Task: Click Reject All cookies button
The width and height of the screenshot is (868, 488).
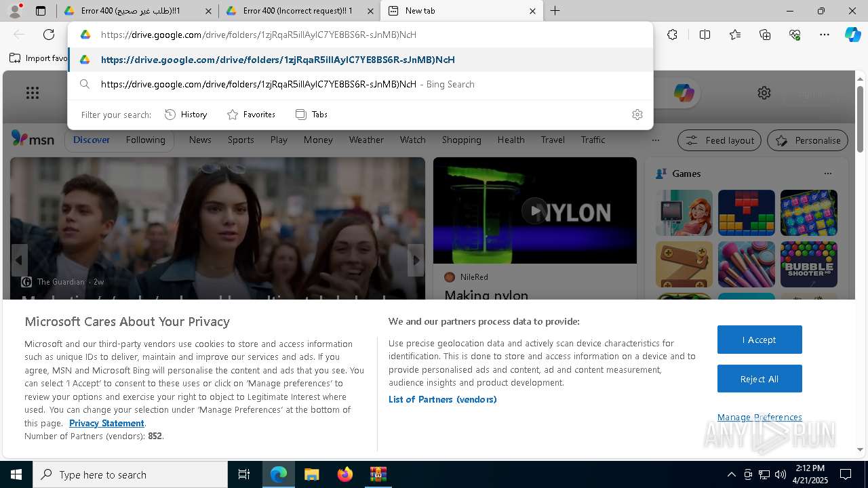Action: [759, 379]
